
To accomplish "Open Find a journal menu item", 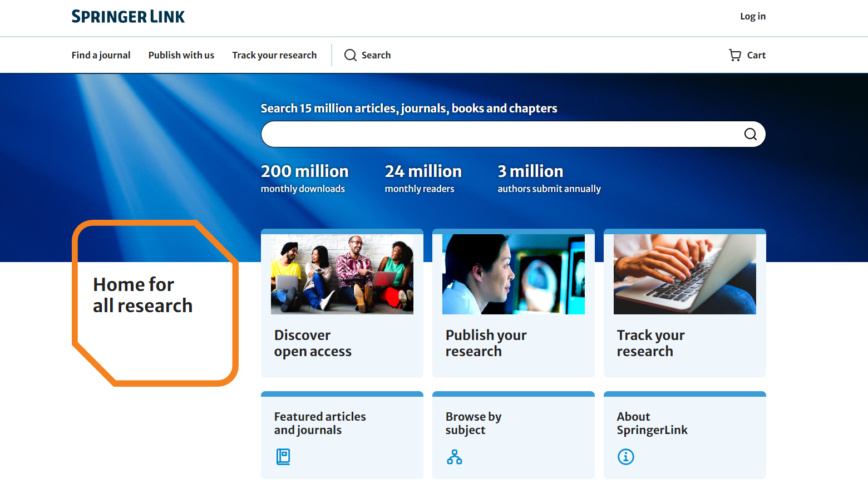I will click(x=101, y=55).
